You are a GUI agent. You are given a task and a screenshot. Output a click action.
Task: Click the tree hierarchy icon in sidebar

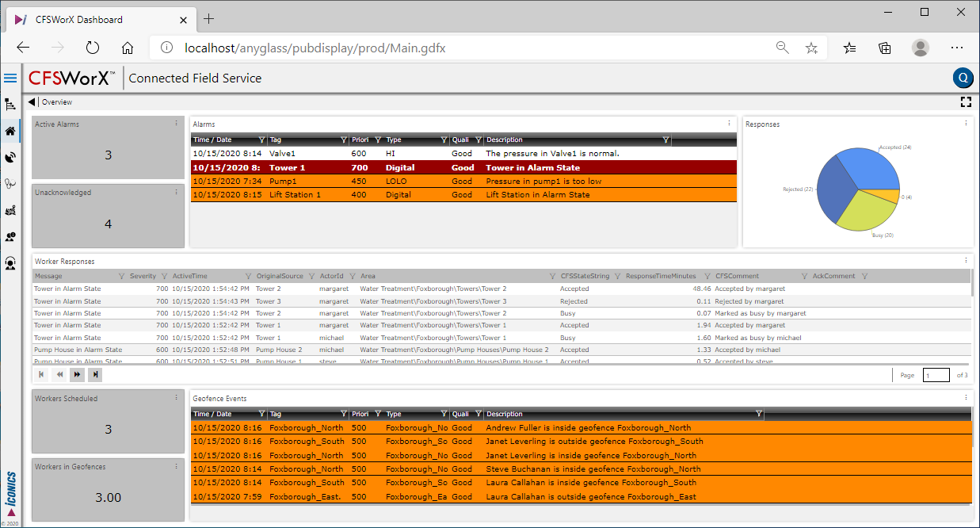[10, 105]
